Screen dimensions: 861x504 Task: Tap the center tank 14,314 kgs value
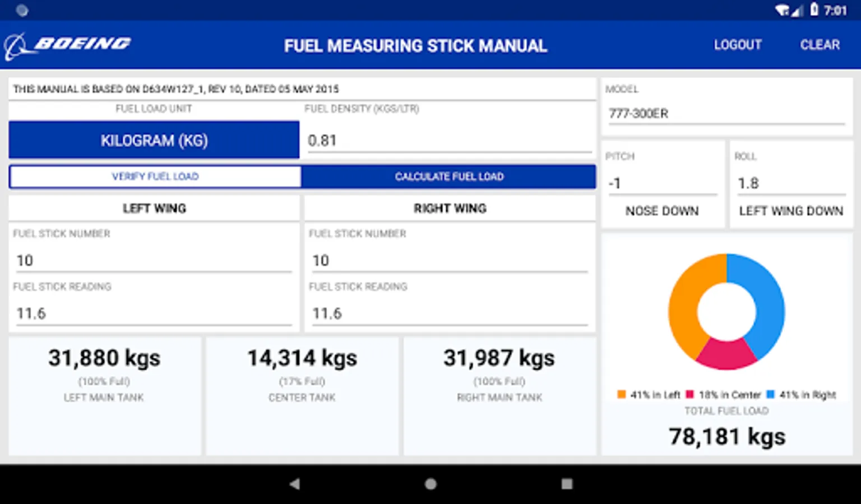coord(302,358)
